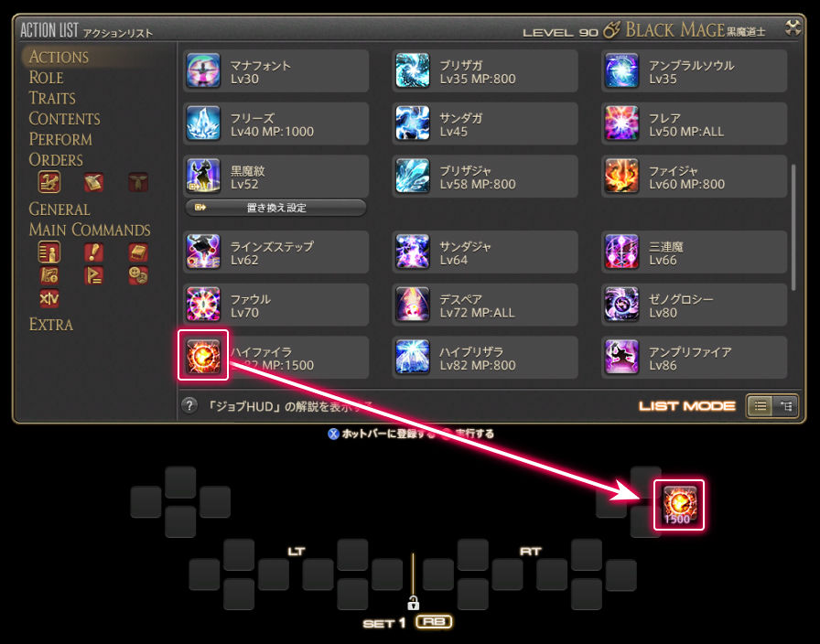Switch to tree view mode toggle
820x644 pixels.
(x=785, y=406)
